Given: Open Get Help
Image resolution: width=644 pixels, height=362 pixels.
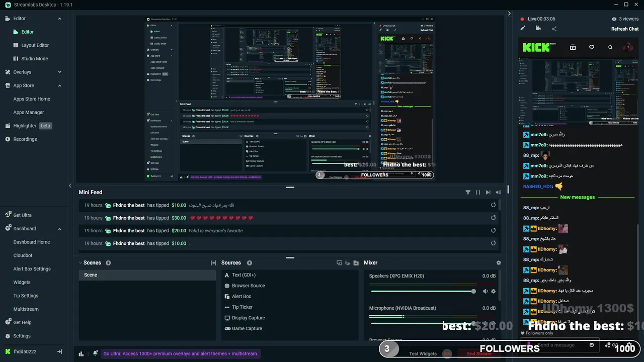Looking at the screenshot, I should pos(22,323).
